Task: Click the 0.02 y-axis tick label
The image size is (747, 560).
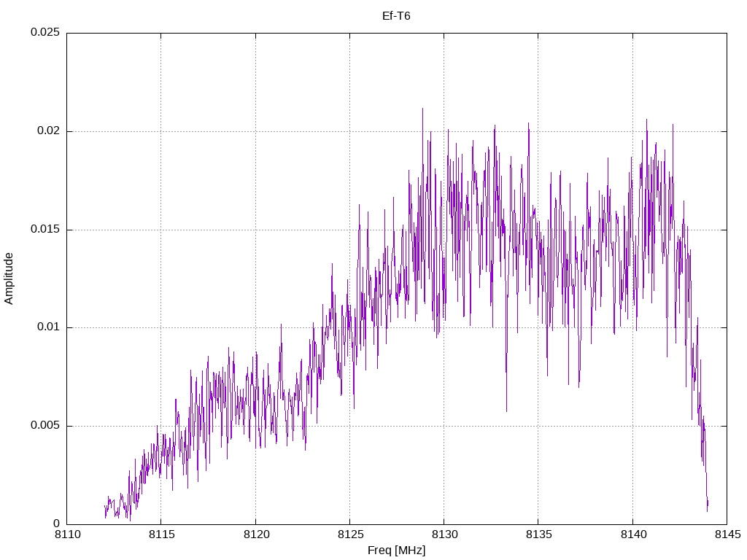Action: tap(49, 131)
